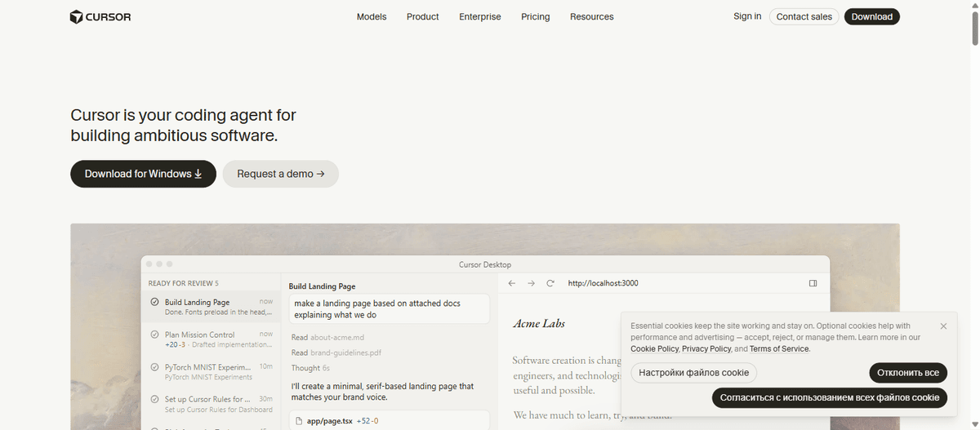Click the Build Landing Page chat title
Viewport: 980px width, 430px height.
click(x=322, y=286)
